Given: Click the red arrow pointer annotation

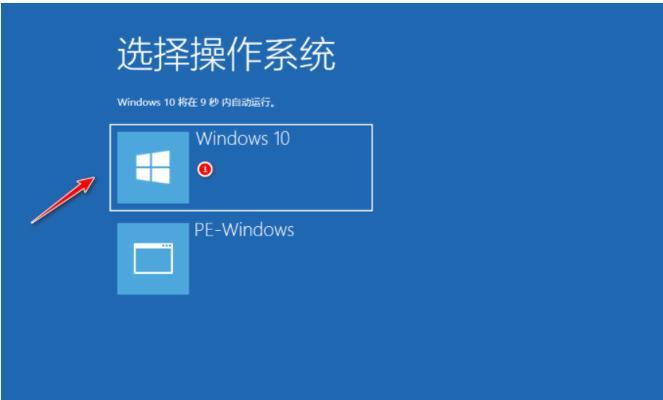Looking at the screenshot, I should pyautogui.click(x=63, y=200).
